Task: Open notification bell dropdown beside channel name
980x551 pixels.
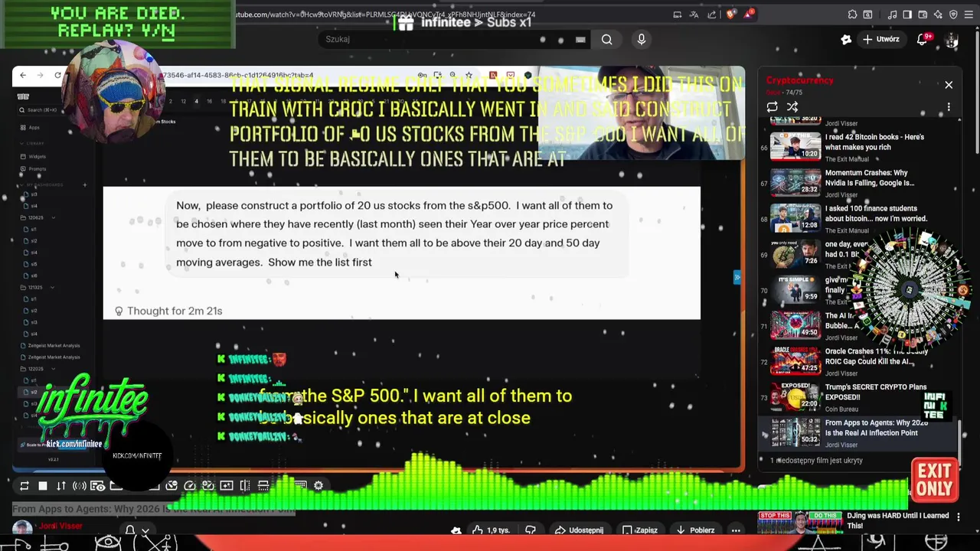Action: [136, 530]
